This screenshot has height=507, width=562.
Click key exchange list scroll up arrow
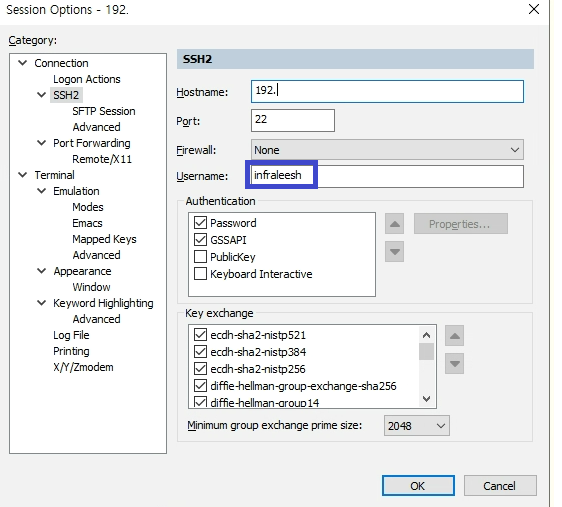[x=426, y=335]
